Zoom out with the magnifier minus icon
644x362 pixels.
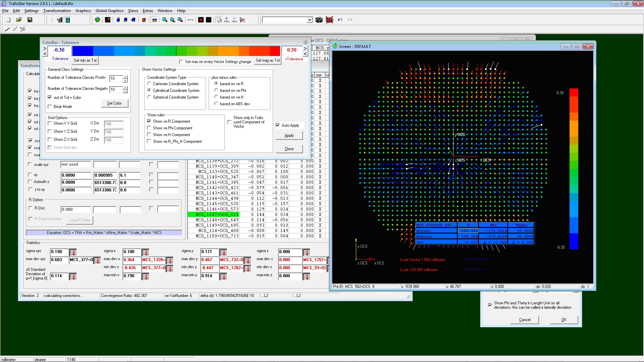coord(172,20)
